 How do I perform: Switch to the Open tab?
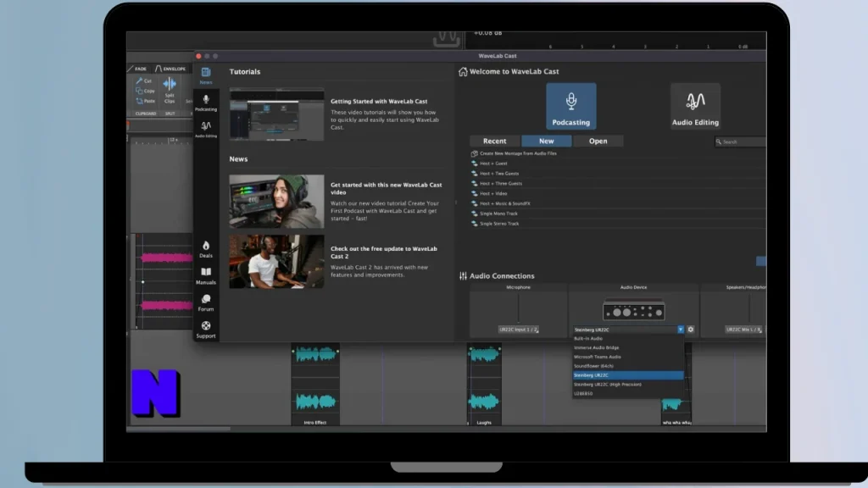tap(598, 141)
